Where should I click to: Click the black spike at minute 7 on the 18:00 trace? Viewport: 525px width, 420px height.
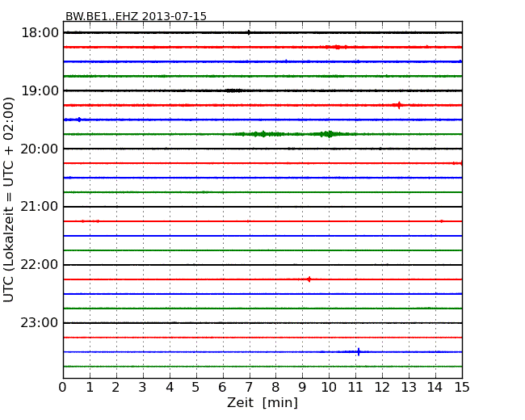click(249, 32)
